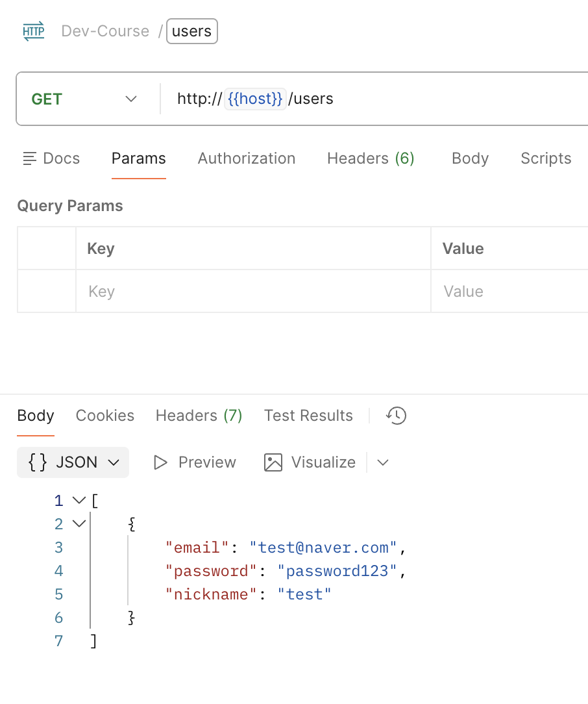588x704 pixels.
Task: Click the HTTP request type icon
Action: tap(34, 31)
